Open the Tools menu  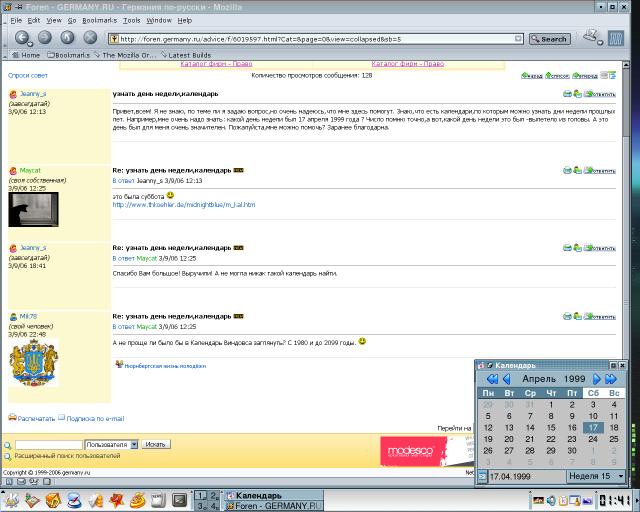128,20
